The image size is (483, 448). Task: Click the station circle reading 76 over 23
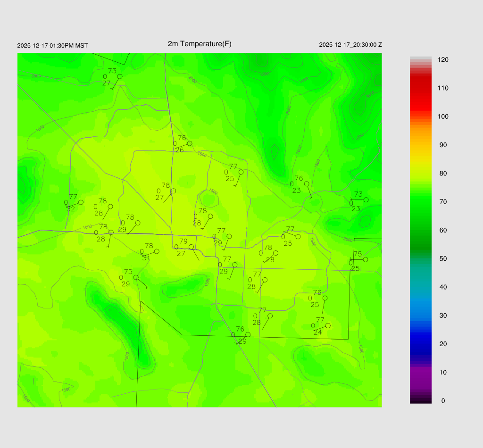click(307, 184)
